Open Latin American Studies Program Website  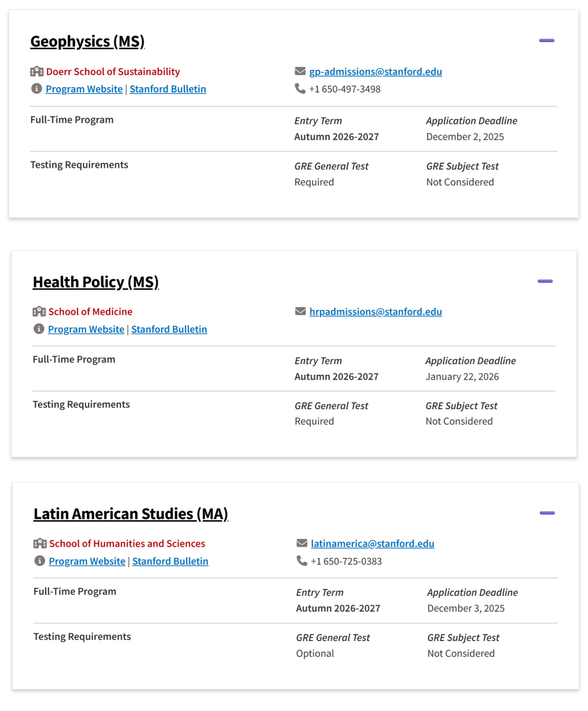pos(87,561)
